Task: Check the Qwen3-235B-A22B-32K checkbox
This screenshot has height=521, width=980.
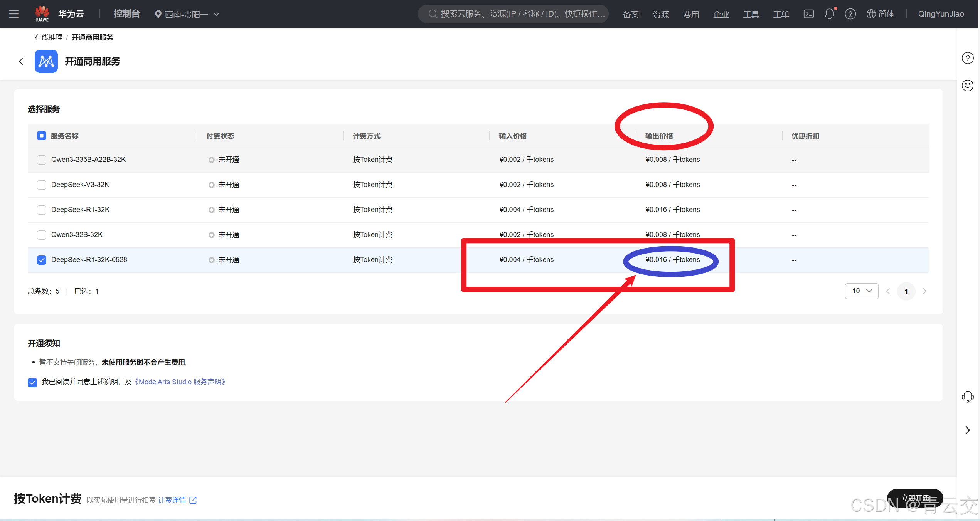Action: click(42, 160)
